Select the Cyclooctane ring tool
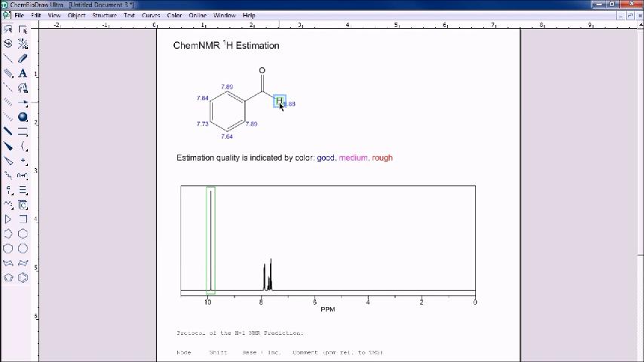Viewport: 644px width, 362px height. pos(23,249)
